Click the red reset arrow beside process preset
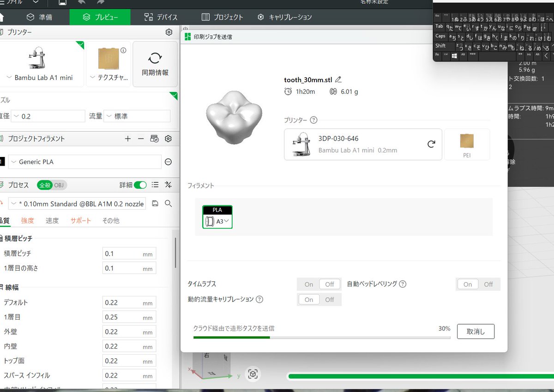The height and width of the screenshot is (392, 554). 1,204
